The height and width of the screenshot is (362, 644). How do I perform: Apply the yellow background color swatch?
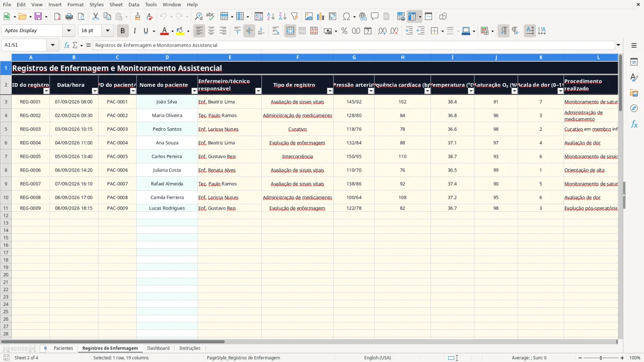click(180, 31)
